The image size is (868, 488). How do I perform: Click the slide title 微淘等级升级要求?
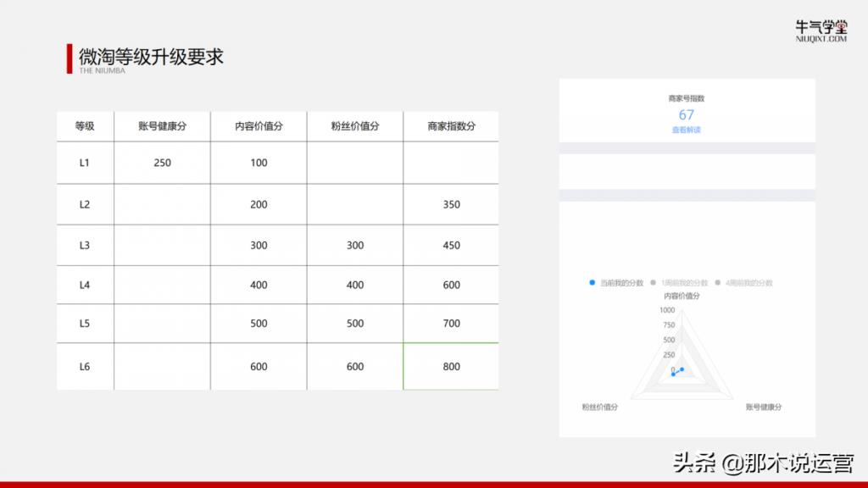tap(151, 57)
